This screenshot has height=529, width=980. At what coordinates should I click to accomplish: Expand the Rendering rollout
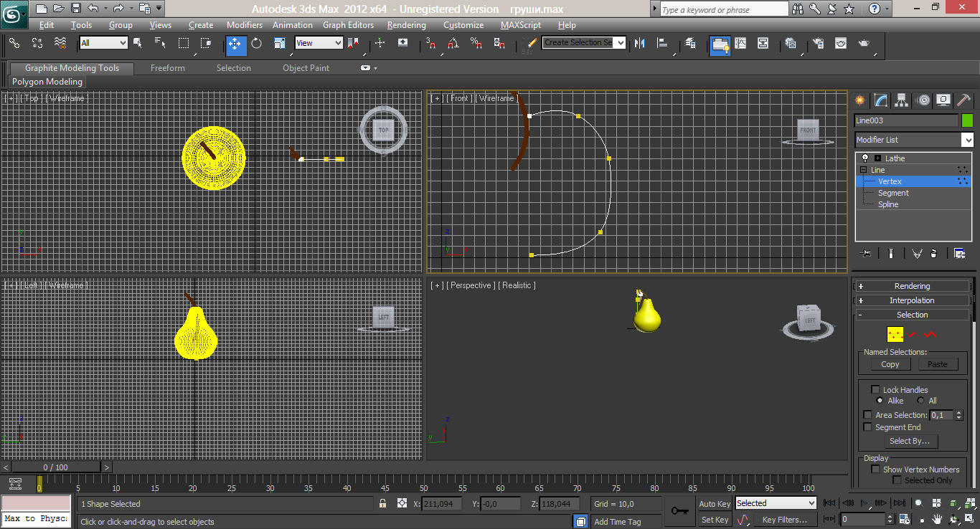912,286
